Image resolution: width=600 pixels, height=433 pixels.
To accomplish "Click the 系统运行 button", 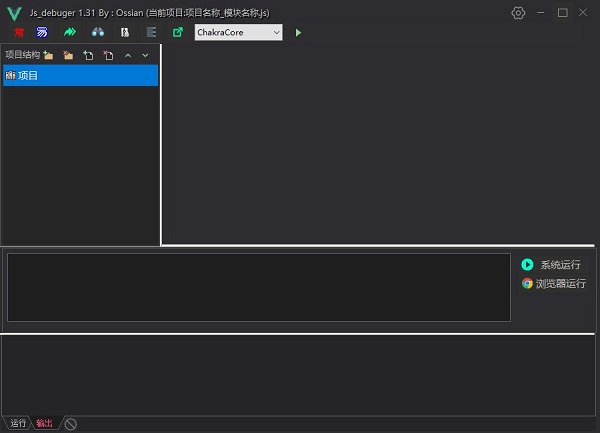I will pos(551,264).
